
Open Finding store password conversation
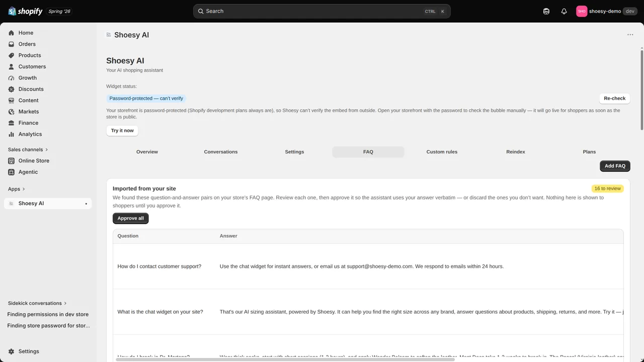pos(48,326)
